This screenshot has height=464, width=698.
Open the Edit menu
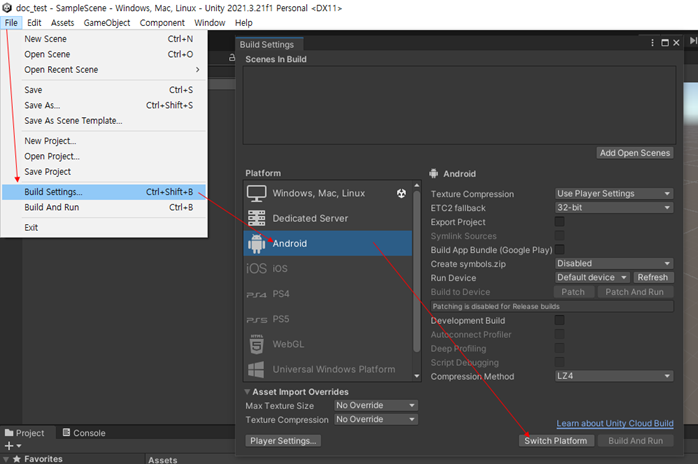click(34, 23)
